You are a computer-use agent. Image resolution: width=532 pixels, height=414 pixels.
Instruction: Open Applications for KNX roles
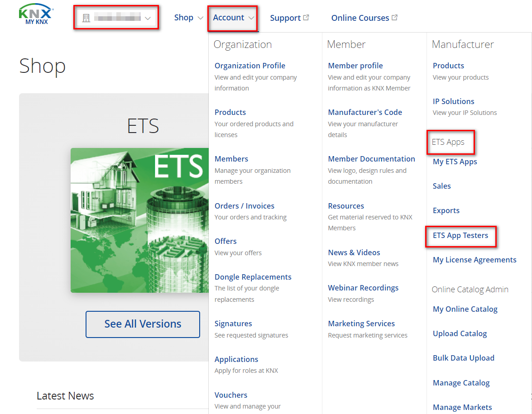tap(236, 359)
